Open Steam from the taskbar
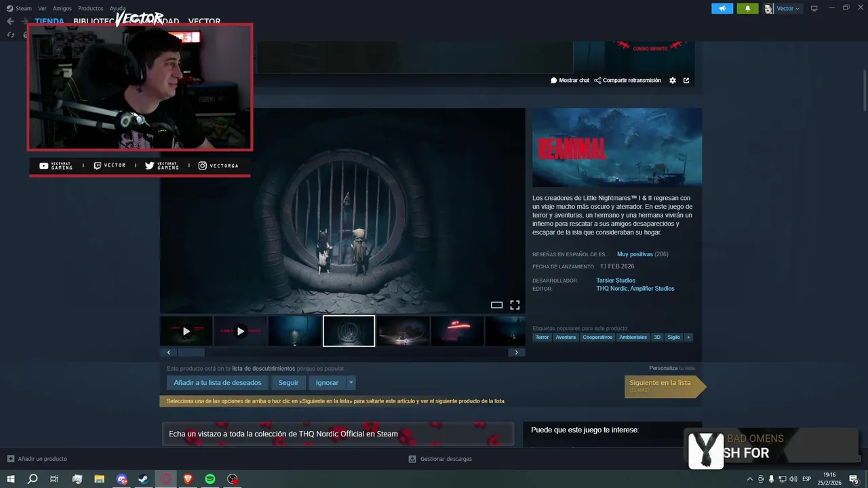The width and height of the screenshot is (868, 488). pos(144,479)
